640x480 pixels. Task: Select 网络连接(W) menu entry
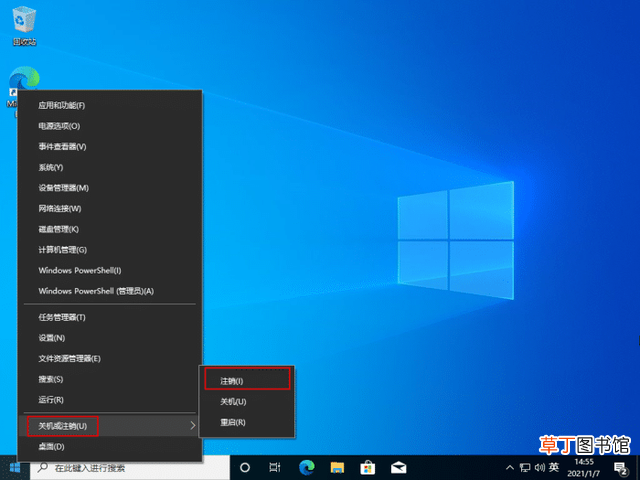109,209
